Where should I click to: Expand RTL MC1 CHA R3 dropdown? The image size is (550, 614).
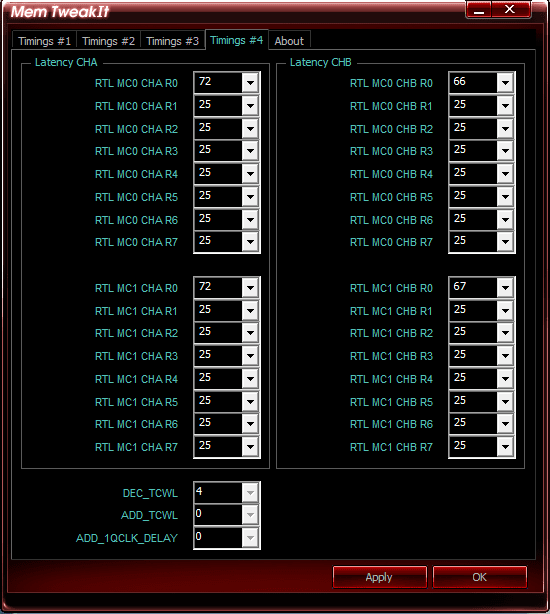click(250, 356)
